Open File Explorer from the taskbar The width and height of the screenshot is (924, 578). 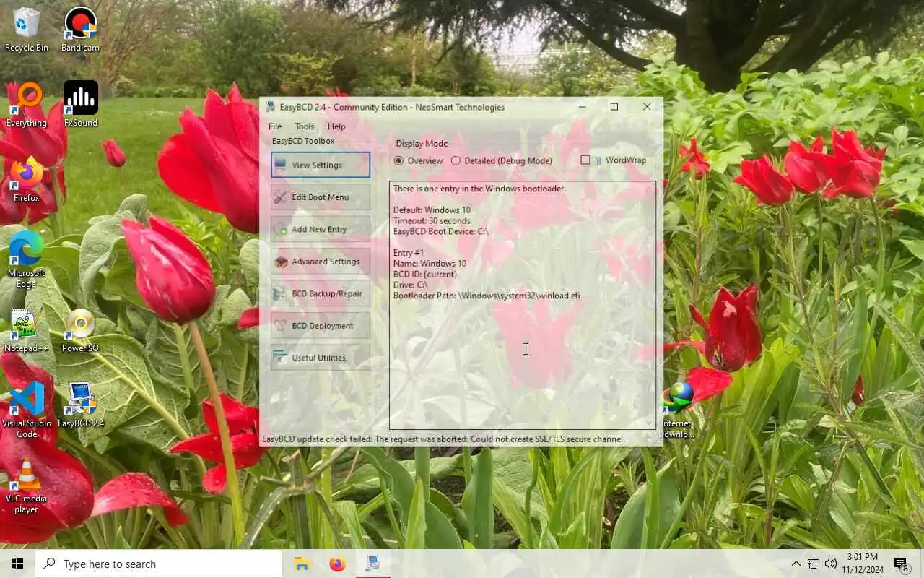302,564
